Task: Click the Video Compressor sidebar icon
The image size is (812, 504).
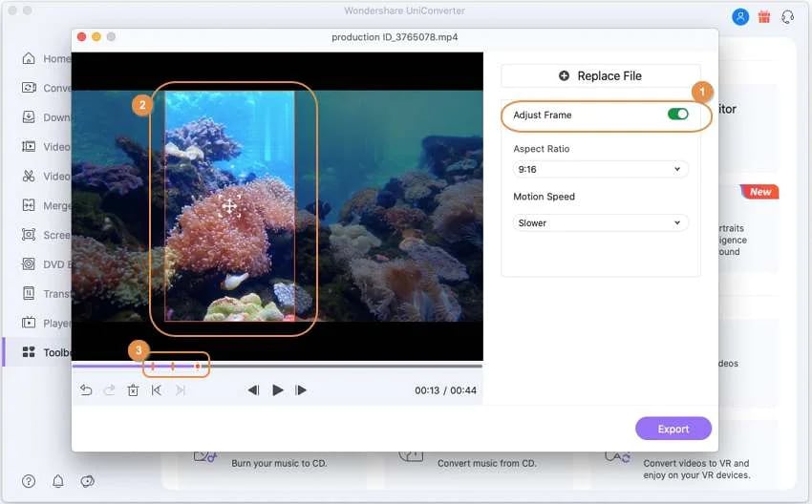Action: pos(29,146)
